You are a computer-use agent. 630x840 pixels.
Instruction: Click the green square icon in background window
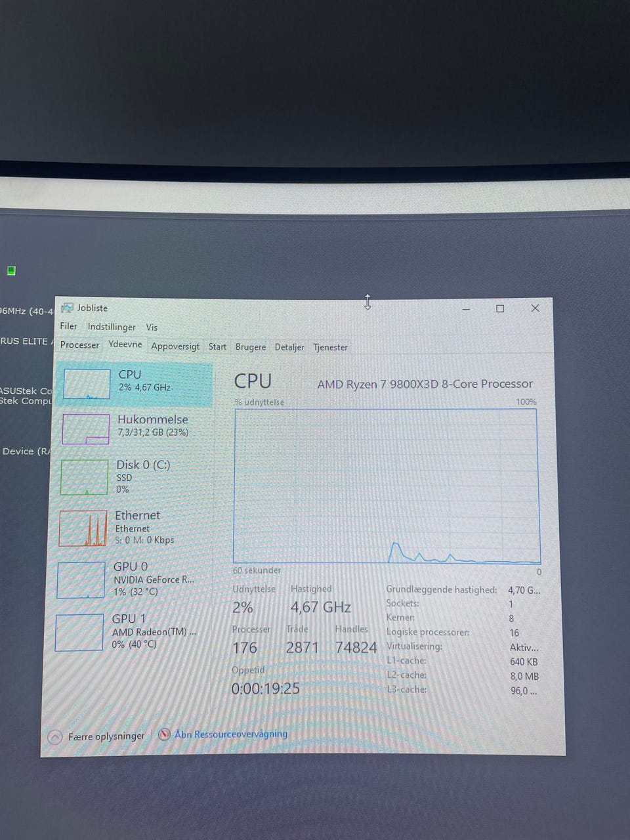pyautogui.click(x=11, y=270)
